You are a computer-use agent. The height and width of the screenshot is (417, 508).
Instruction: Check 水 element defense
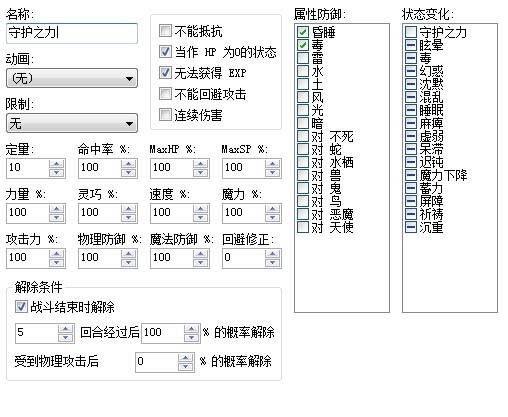click(x=303, y=71)
